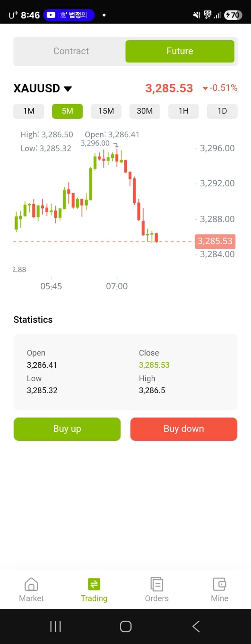This screenshot has height=644, width=251.
Task: Open the recent apps navigation icon
Action: (x=56, y=626)
